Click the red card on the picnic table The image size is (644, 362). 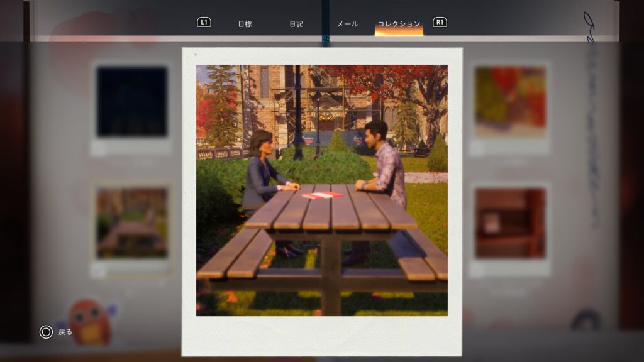click(321, 195)
